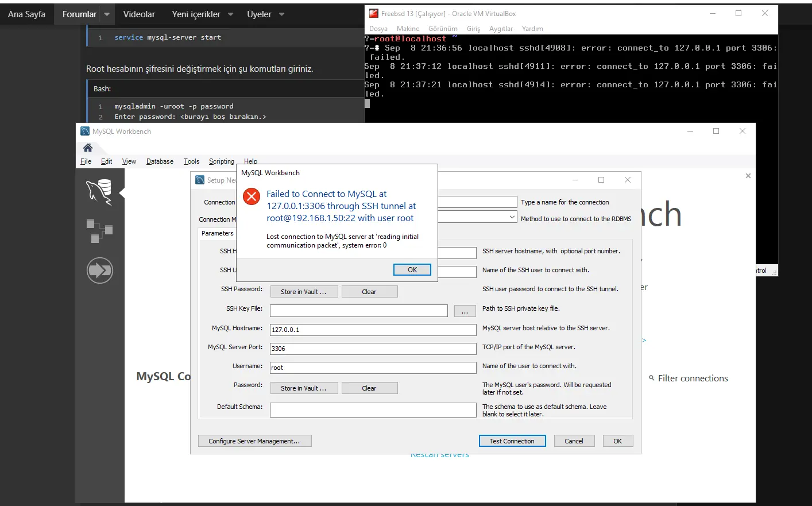
Task: Open the MySQL connections dolphin sidebar icon
Action: click(x=99, y=191)
